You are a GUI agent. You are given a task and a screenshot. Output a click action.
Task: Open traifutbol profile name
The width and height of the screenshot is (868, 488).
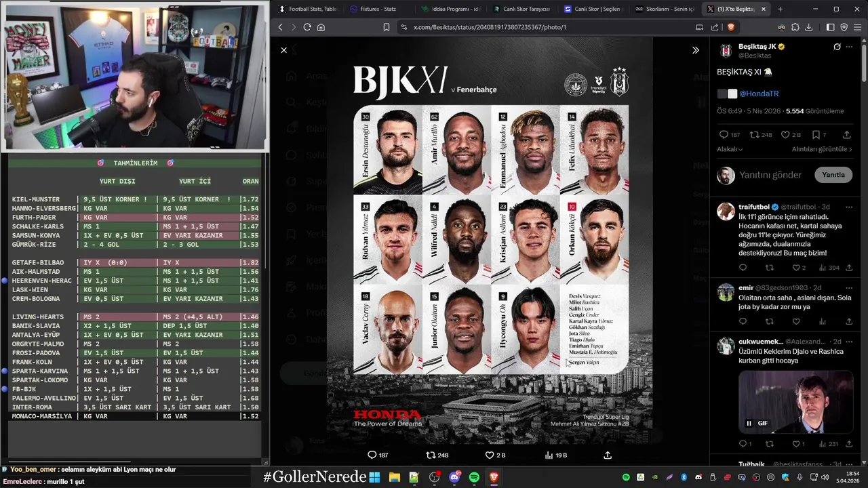(x=754, y=207)
